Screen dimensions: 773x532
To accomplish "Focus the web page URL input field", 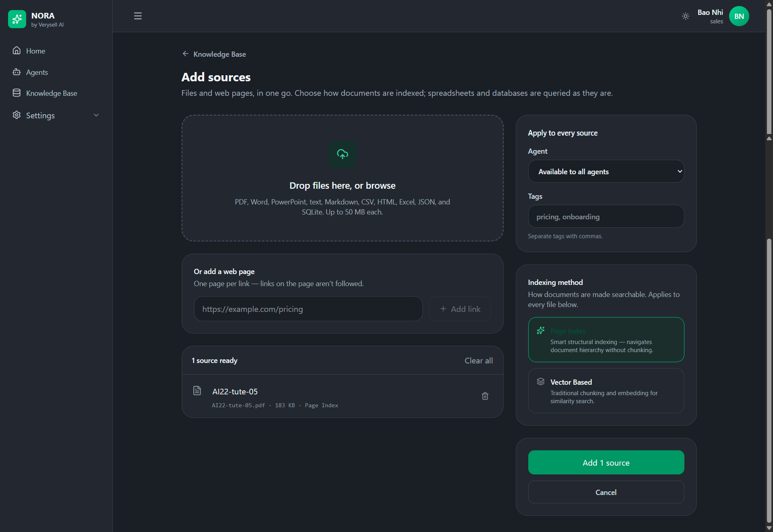I will pos(308,309).
